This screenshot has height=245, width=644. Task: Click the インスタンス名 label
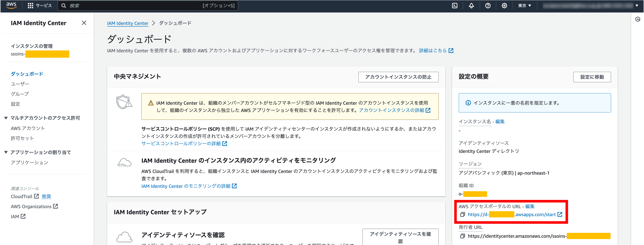tap(475, 121)
